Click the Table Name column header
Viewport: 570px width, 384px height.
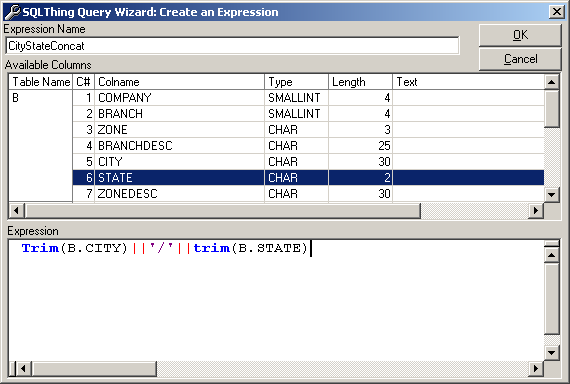coord(41,82)
